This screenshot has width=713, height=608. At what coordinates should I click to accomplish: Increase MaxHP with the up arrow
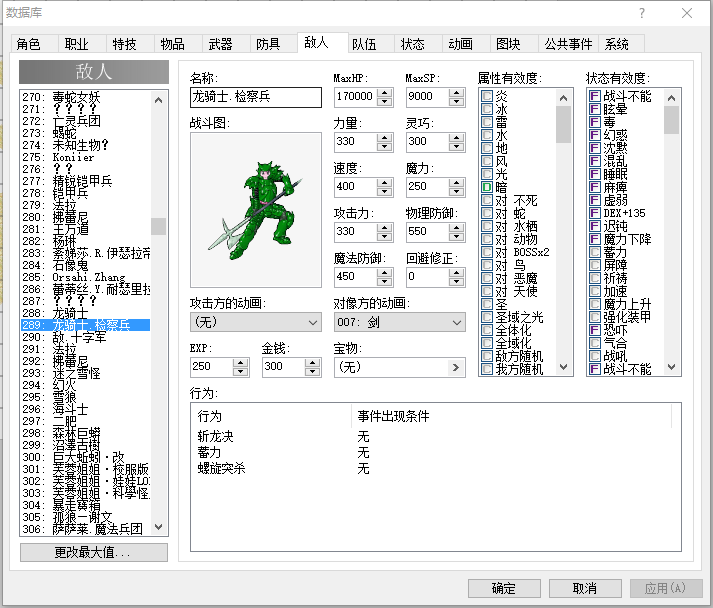tap(385, 92)
